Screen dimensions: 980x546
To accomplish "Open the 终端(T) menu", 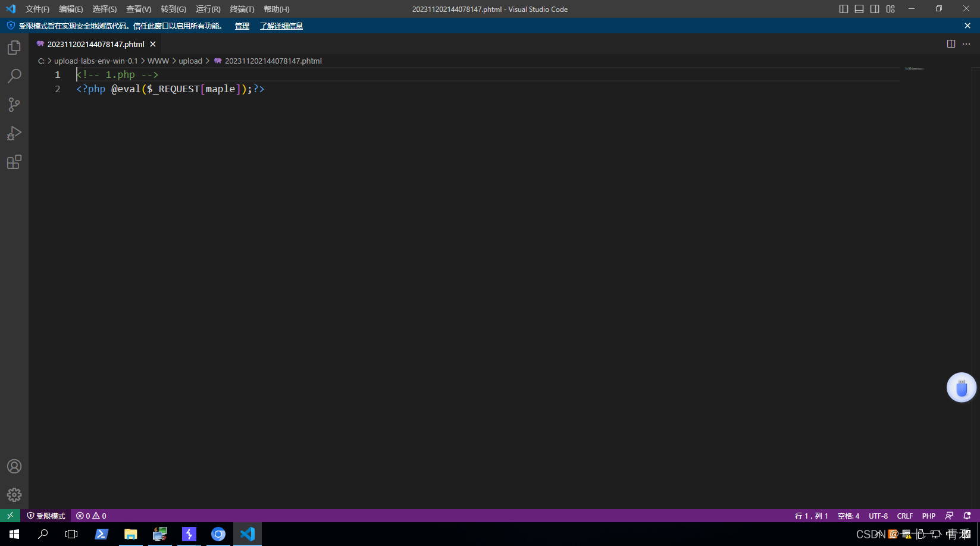I will pyautogui.click(x=242, y=9).
